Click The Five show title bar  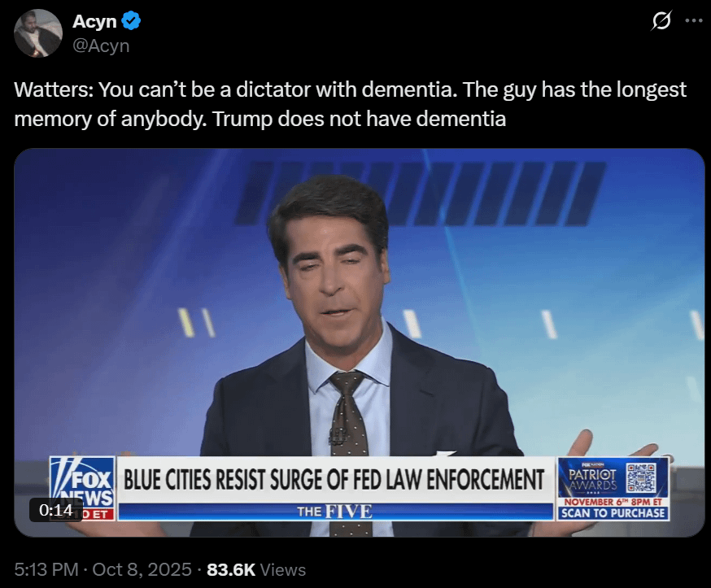click(x=335, y=512)
